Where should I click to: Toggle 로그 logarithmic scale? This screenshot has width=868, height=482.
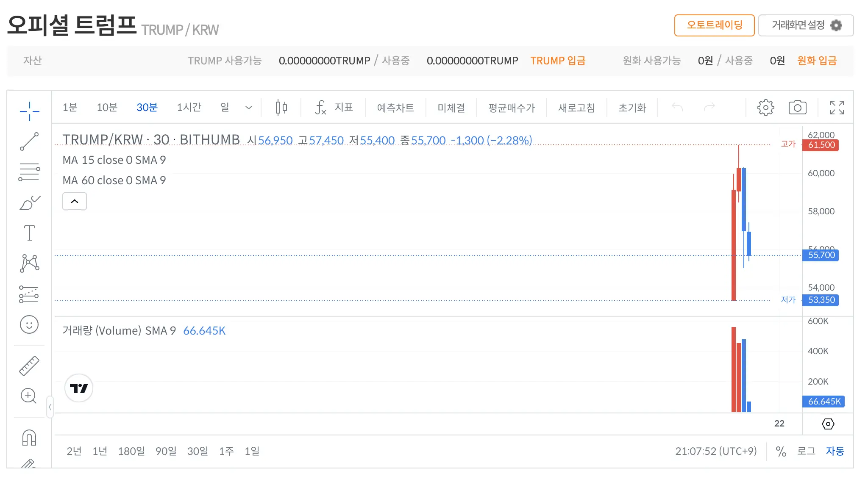[806, 451]
